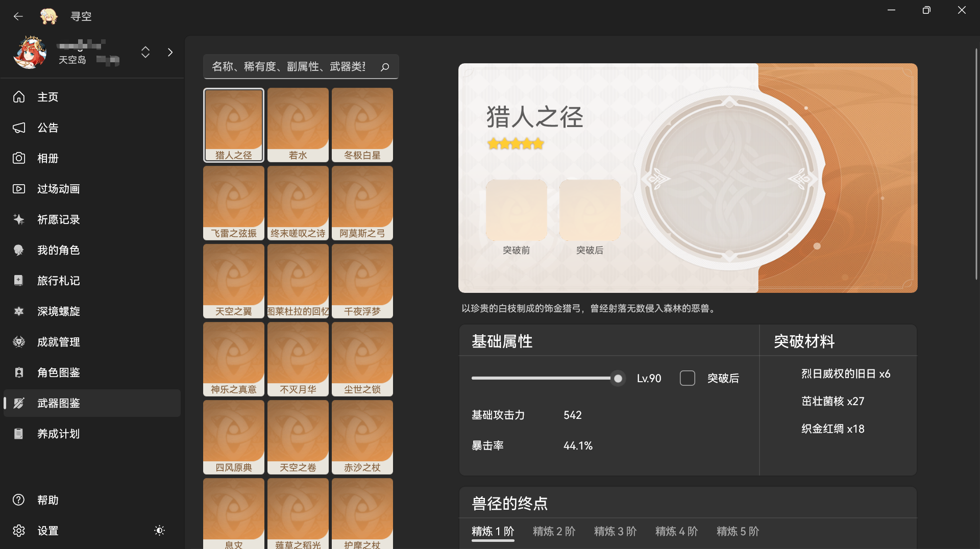Select the 阿莫斯之弓 weapon card
This screenshot has width=980, height=549.
click(362, 203)
